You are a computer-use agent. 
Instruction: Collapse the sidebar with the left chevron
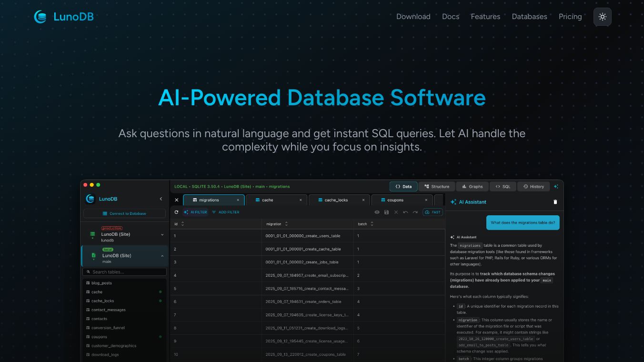click(x=161, y=199)
